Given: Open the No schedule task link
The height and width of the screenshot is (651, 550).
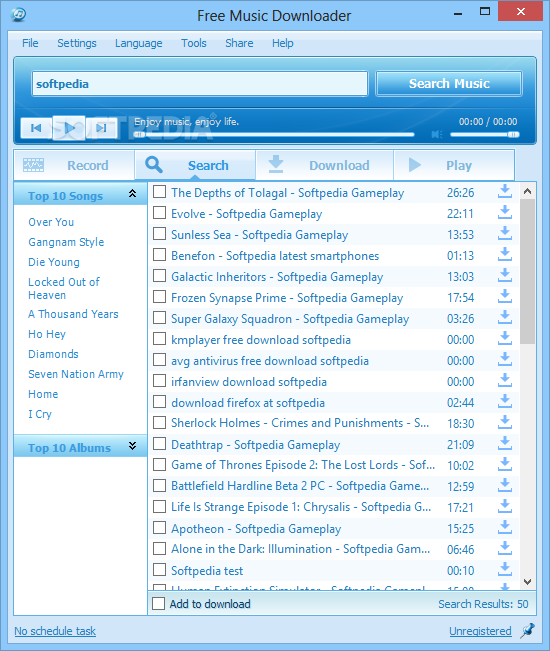Looking at the screenshot, I should [x=55, y=631].
